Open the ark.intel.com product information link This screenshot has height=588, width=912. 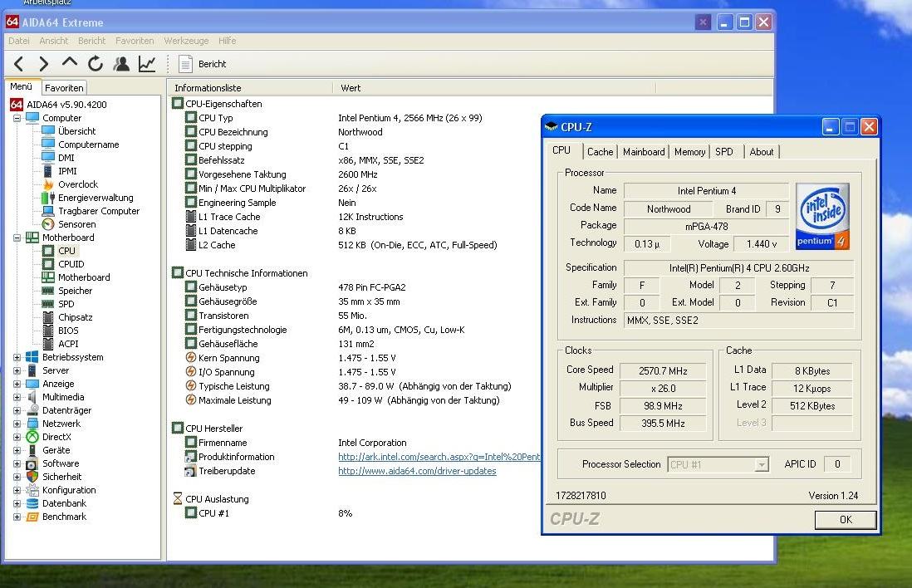[439, 457]
